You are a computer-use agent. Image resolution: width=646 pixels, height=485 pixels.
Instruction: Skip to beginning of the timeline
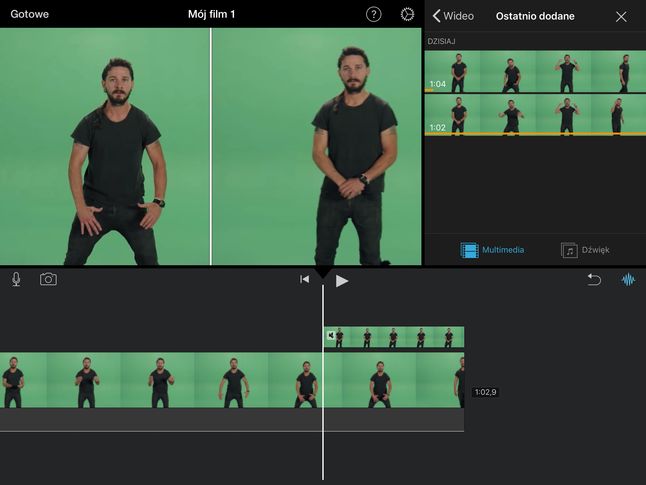tap(304, 280)
